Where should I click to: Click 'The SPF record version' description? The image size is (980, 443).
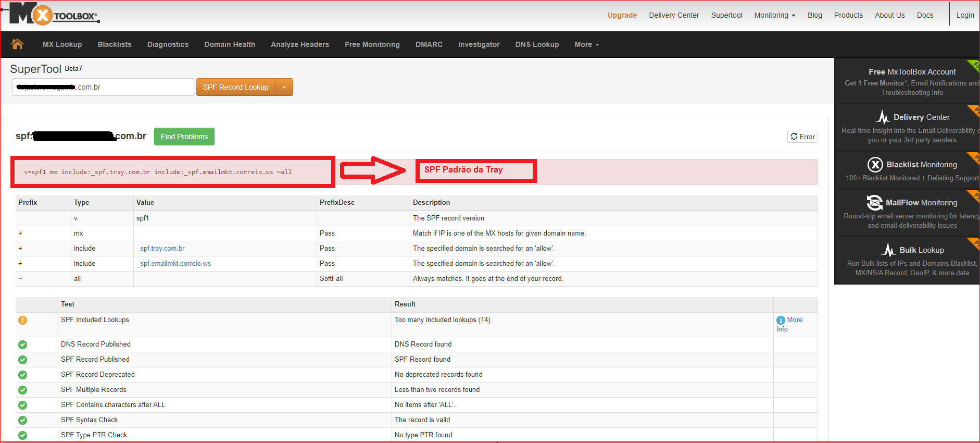448,218
